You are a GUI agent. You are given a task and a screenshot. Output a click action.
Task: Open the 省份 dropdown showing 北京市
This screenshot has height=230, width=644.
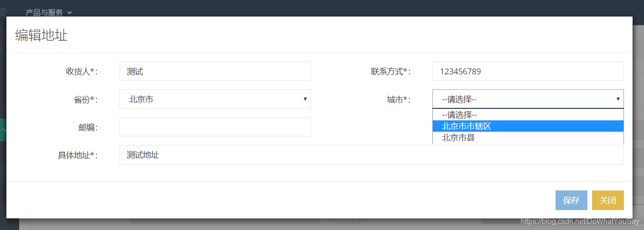tap(215, 99)
